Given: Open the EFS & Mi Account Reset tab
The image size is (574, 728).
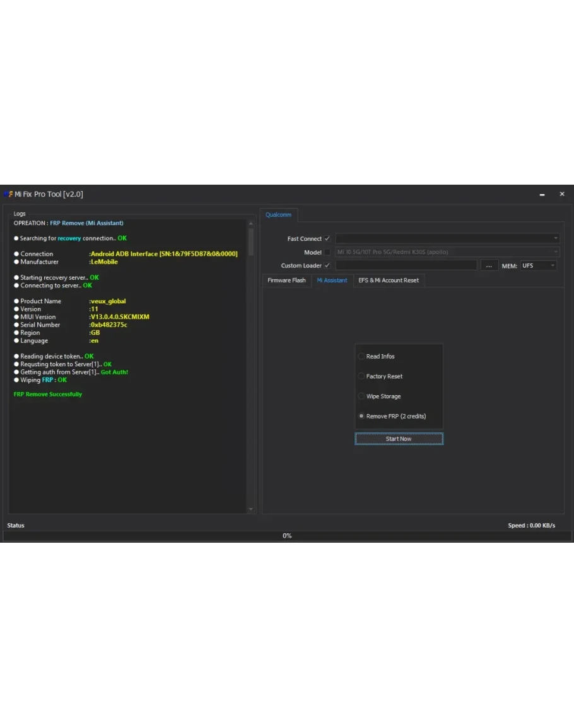Looking at the screenshot, I should pos(389,280).
